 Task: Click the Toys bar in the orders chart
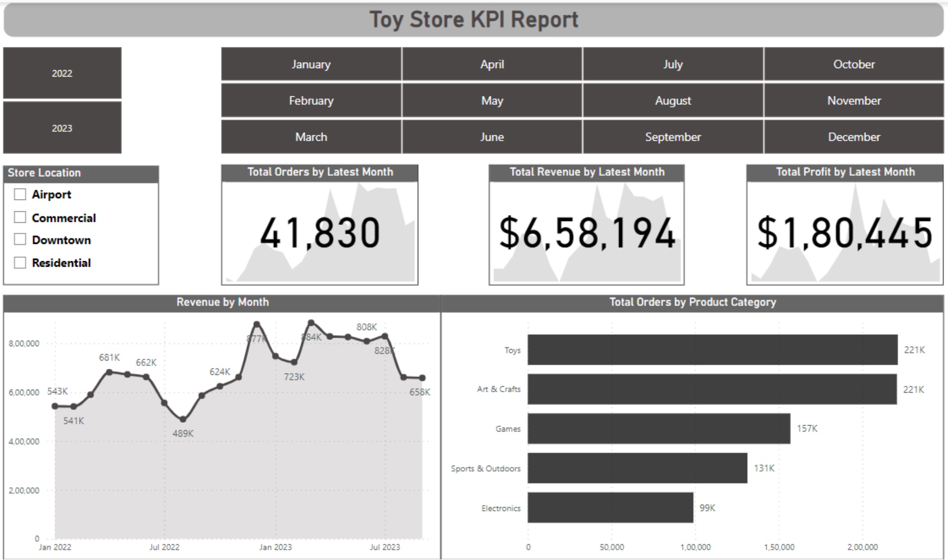712,350
